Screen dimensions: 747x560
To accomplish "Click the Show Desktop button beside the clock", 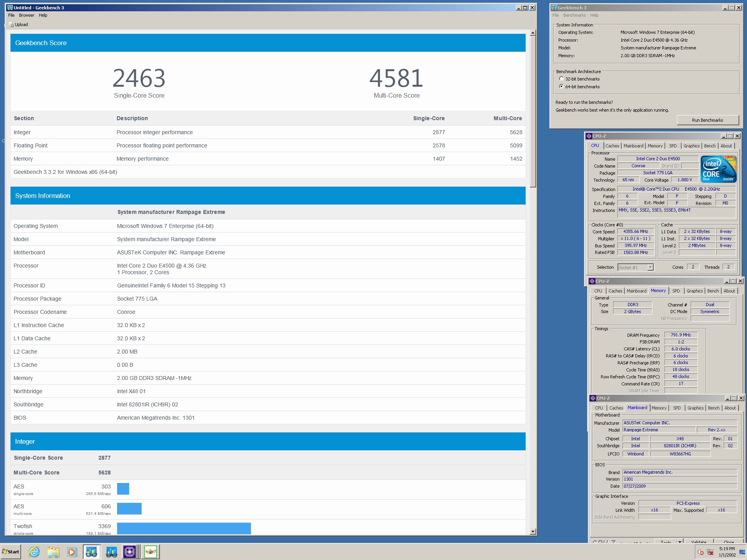I will [x=742, y=552].
